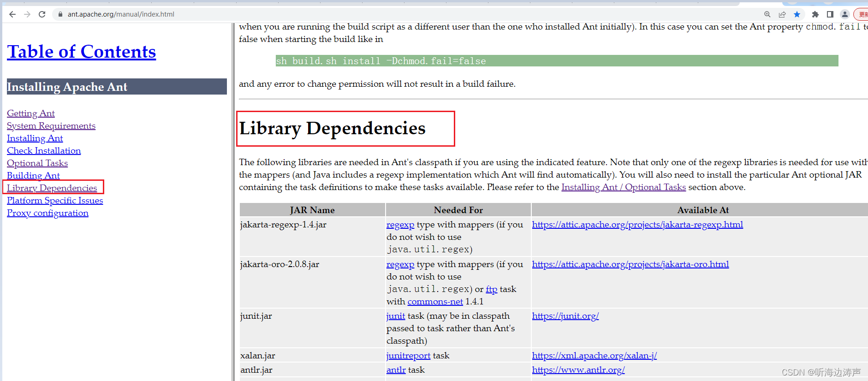Open the profile avatar menu
The image size is (868, 381).
click(x=845, y=14)
